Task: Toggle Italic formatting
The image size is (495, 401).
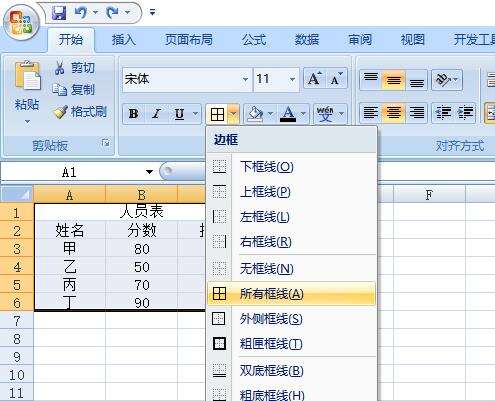Action: (156, 114)
